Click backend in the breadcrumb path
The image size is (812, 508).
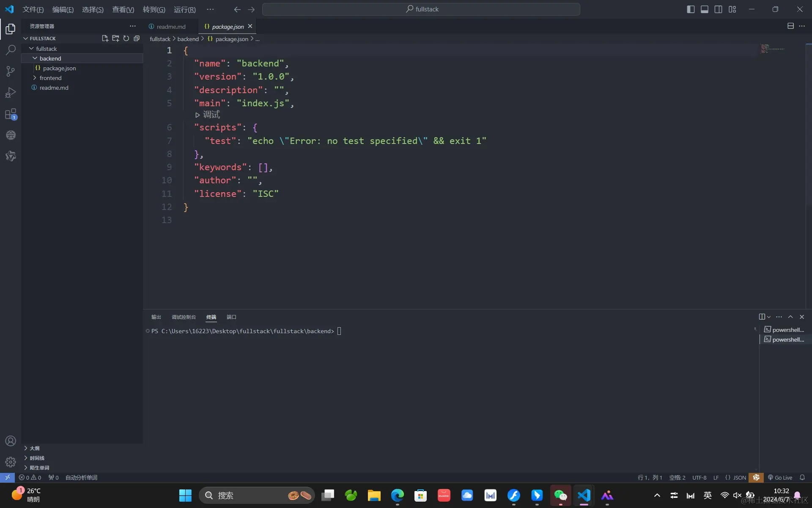coord(188,39)
